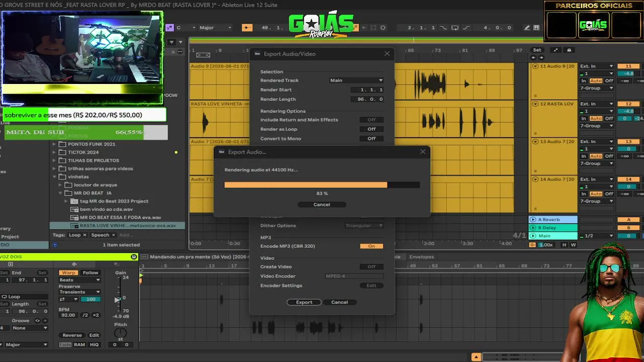Screen dimensions: 644x362
Task: Toggle the Create Video switch
Action: pyautogui.click(x=371, y=267)
